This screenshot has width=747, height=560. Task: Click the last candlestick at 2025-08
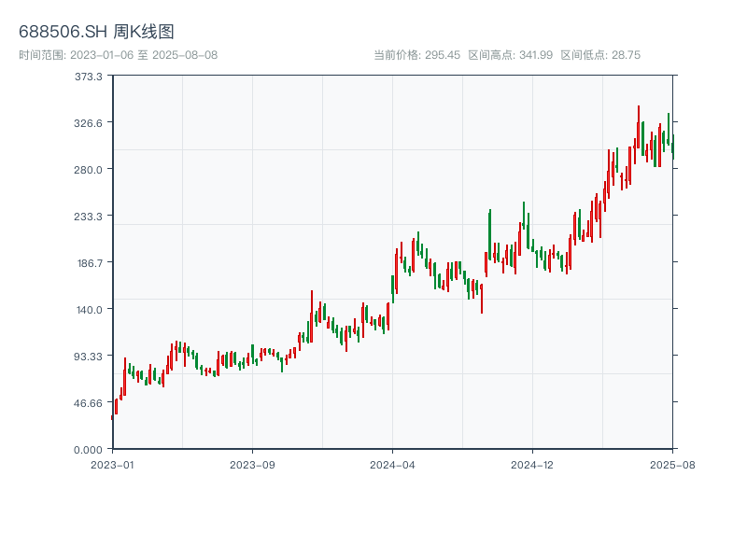673,147
